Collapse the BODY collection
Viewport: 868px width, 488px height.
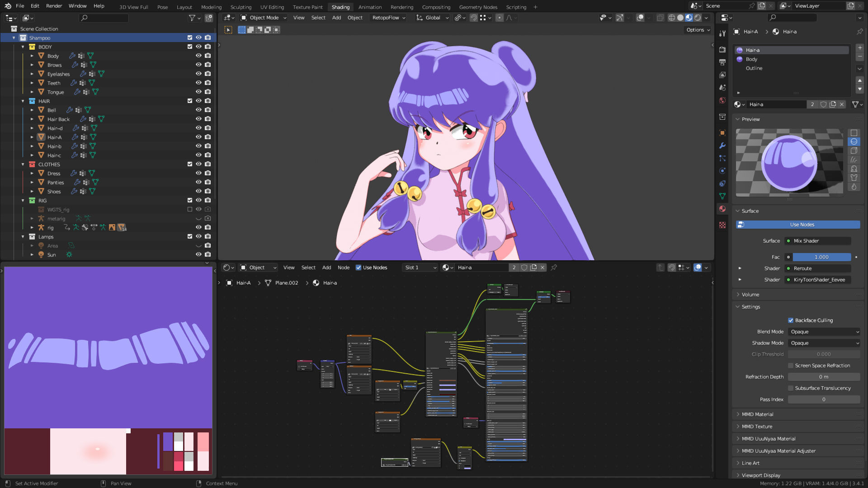(23, 47)
